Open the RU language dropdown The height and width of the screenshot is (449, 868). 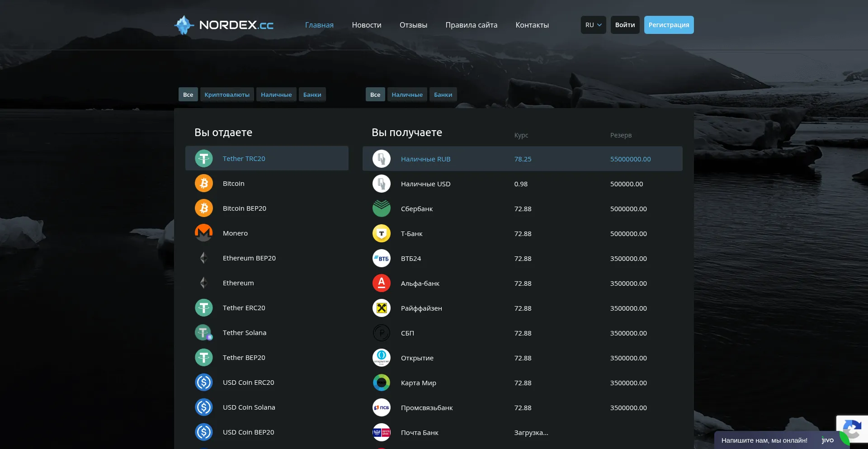click(593, 25)
